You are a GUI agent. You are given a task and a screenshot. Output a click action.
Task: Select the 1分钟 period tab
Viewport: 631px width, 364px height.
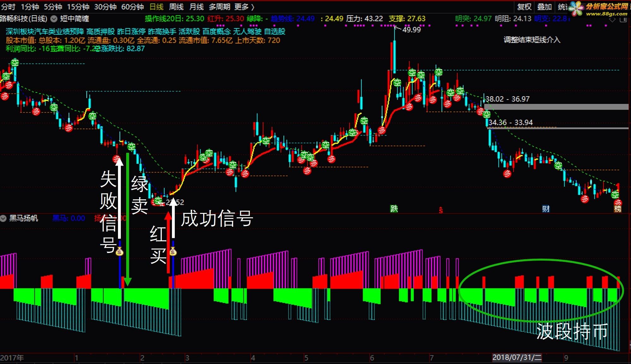pyautogui.click(x=30, y=7)
